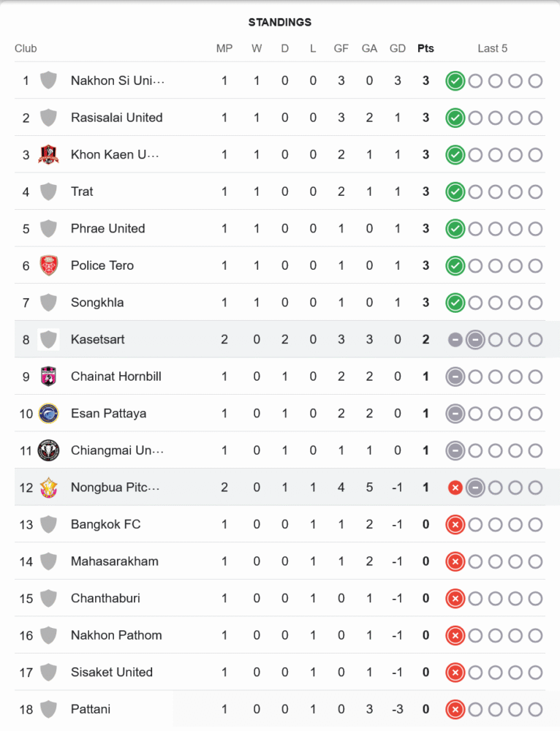Click the MP column header
The width and height of the screenshot is (560, 731).
pyautogui.click(x=224, y=48)
